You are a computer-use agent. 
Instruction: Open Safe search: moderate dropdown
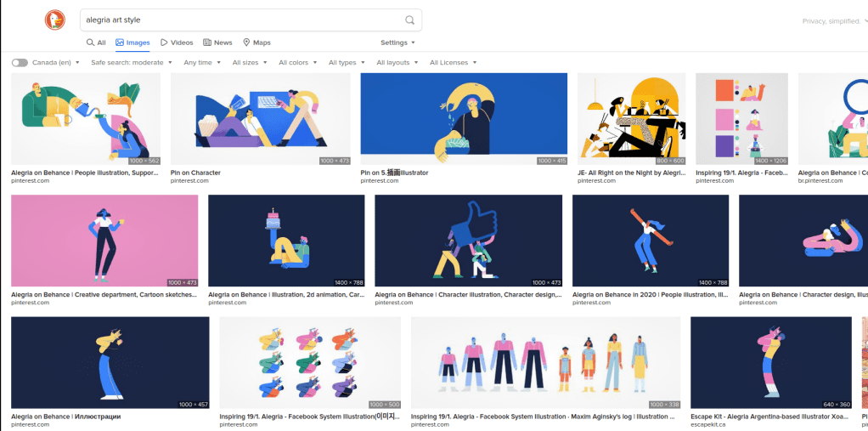[x=132, y=63]
